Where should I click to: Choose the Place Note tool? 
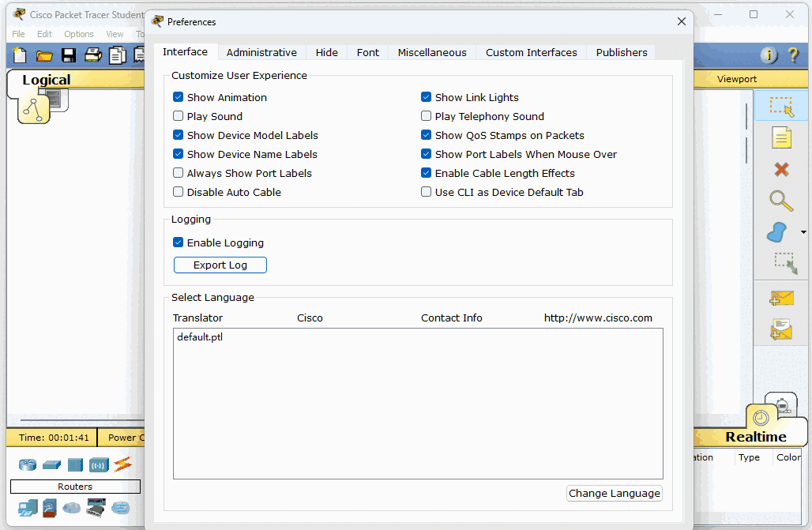click(x=781, y=137)
